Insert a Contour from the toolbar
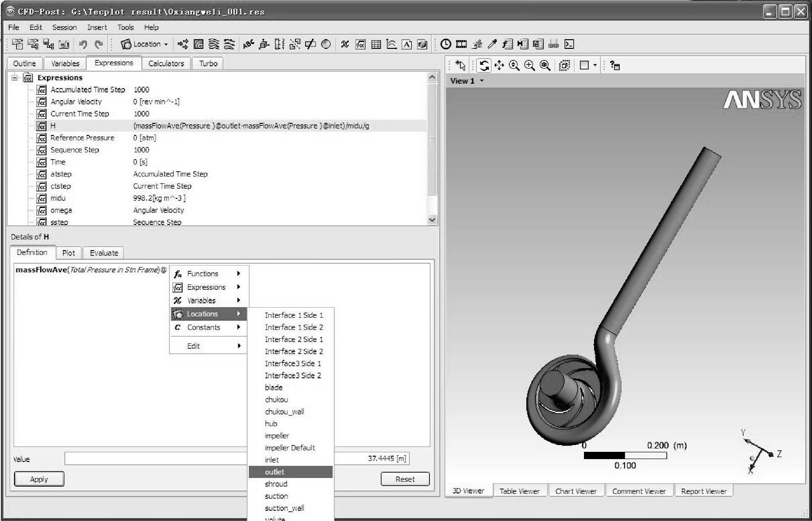 (199, 45)
